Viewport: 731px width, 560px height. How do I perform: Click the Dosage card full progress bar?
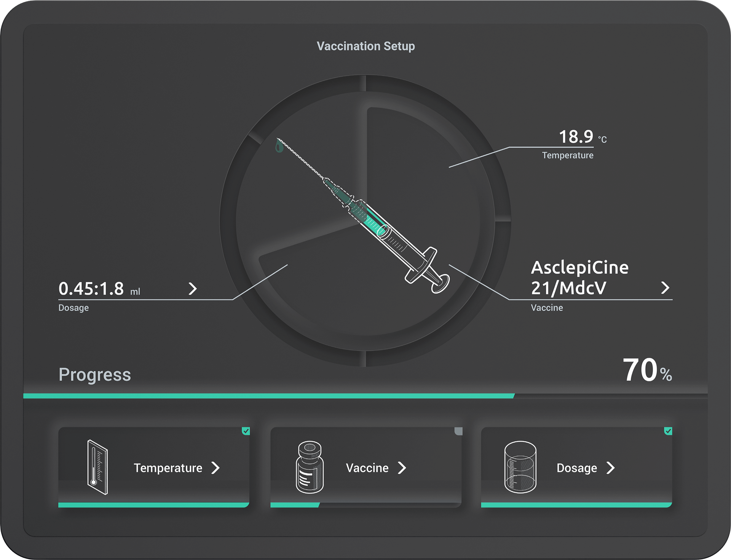click(x=576, y=505)
